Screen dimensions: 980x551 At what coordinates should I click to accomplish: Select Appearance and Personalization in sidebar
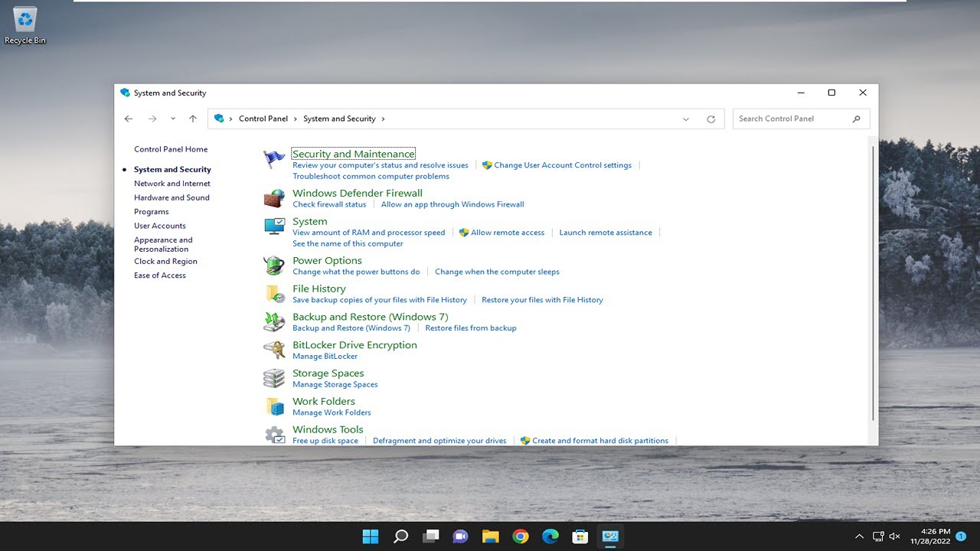[163, 244]
